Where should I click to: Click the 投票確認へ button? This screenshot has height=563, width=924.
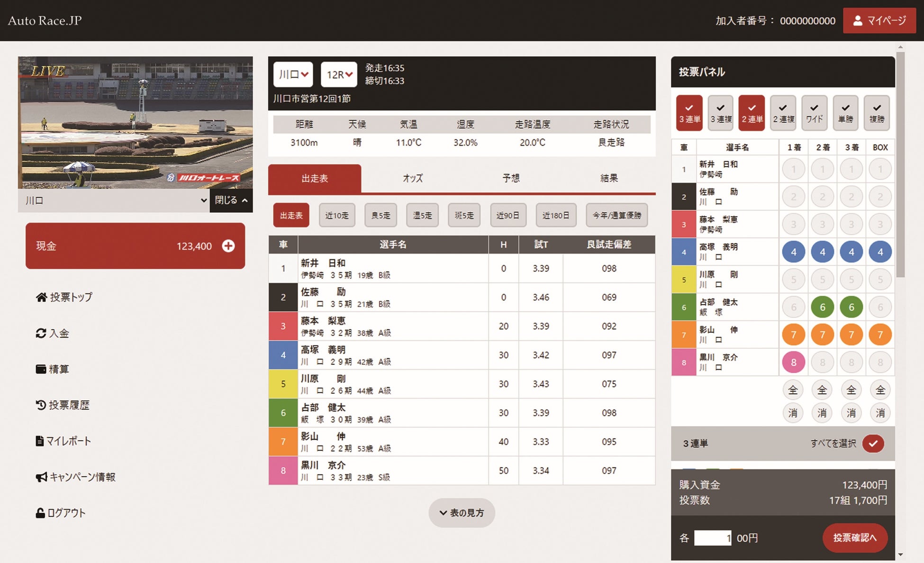[854, 537]
